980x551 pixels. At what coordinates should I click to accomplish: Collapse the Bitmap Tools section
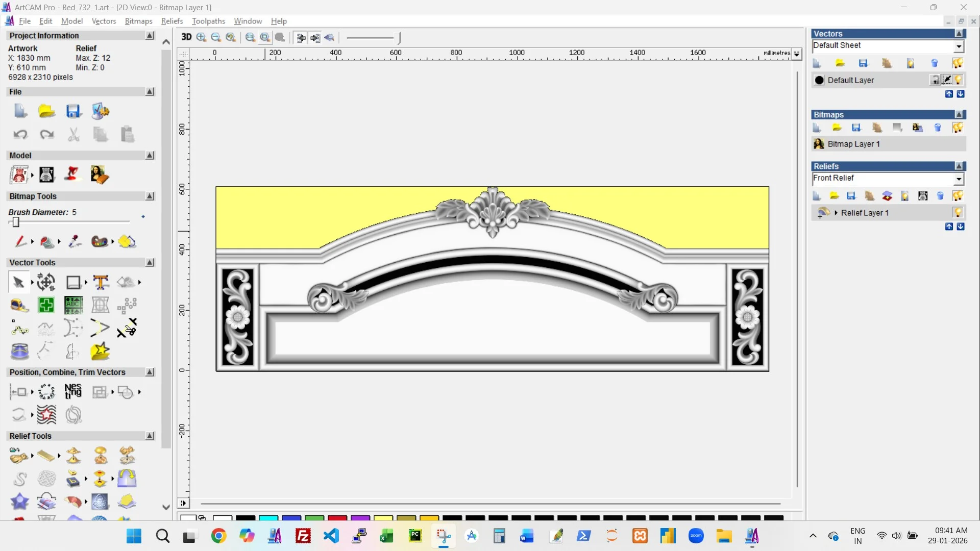coord(150,196)
